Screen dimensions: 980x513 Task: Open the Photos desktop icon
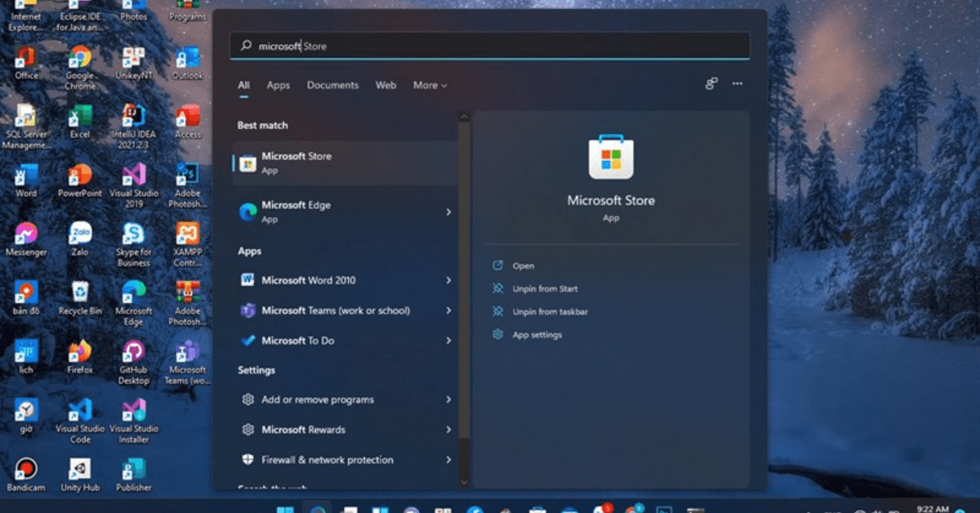coord(134,10)
